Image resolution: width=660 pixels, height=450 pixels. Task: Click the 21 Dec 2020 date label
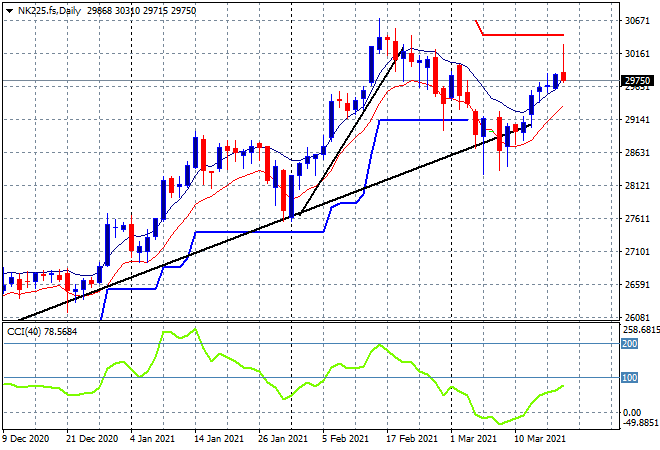(92, 439)
